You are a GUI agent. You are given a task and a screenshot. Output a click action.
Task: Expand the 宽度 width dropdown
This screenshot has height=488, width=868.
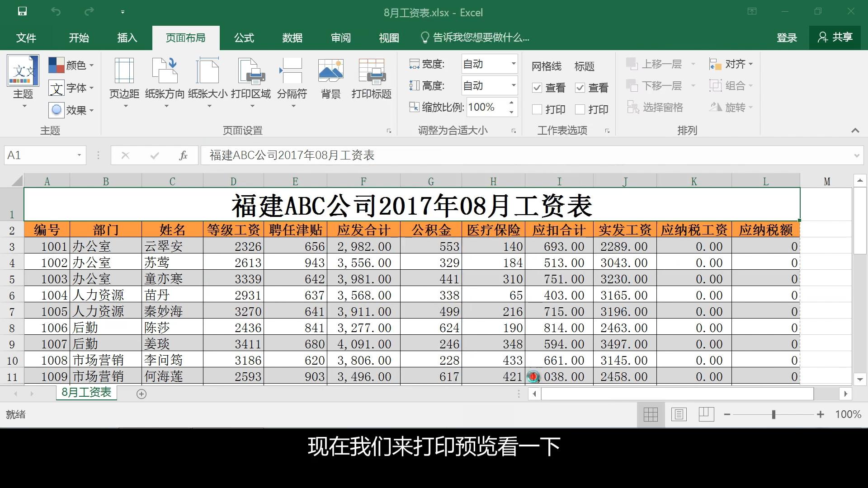tap(513, 64)
